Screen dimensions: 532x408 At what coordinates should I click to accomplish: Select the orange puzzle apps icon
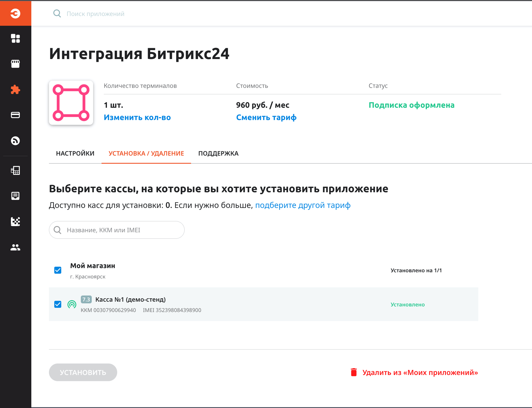coord(15,90)
